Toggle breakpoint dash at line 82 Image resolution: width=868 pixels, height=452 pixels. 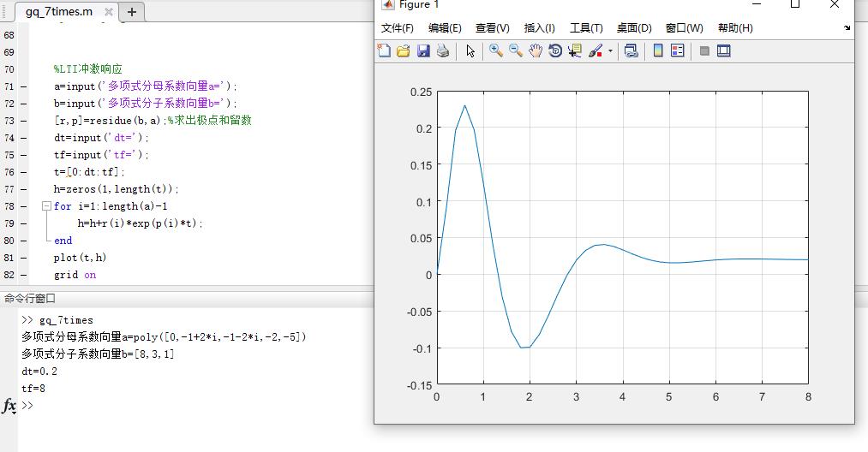(24, 276)
